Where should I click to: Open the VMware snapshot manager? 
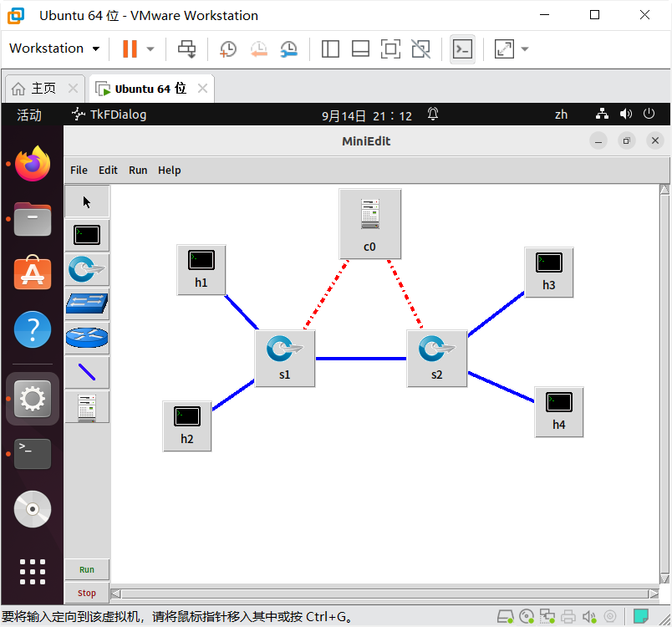[x=289, y=48]
